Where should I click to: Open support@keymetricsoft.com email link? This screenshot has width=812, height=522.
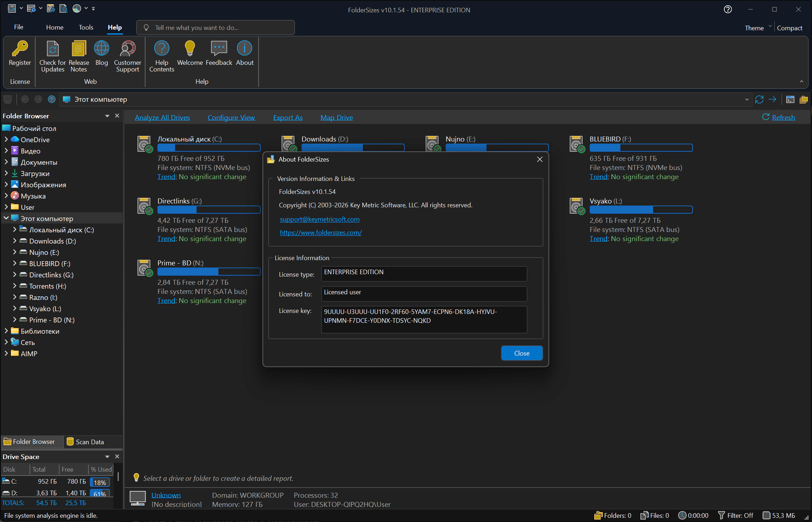tap(320, 219)
